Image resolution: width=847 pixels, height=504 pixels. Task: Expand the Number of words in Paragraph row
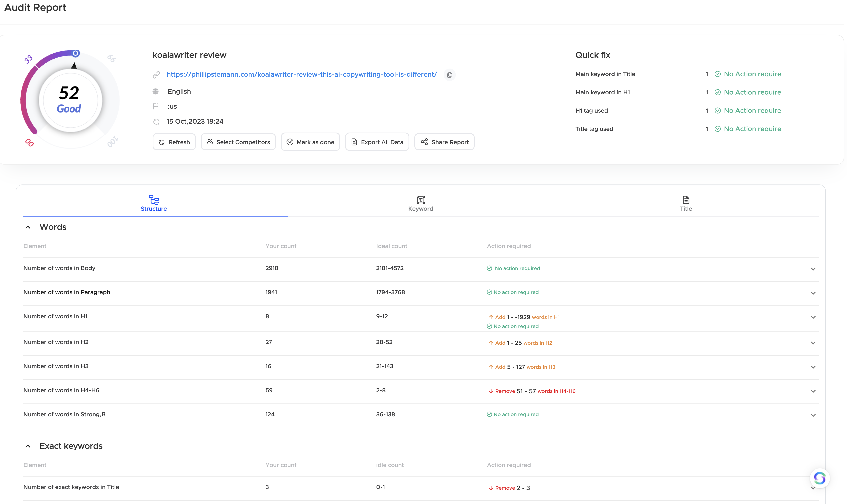813,293
